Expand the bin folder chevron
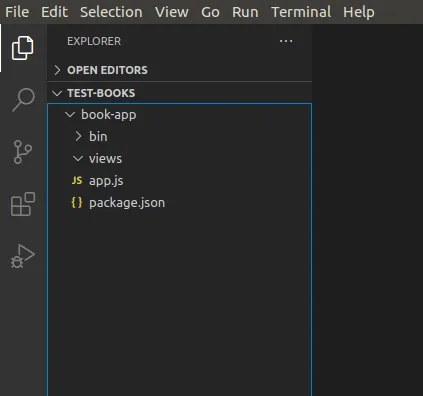The image size is (423, 396). pyautogui.click(x=78, y=136)
